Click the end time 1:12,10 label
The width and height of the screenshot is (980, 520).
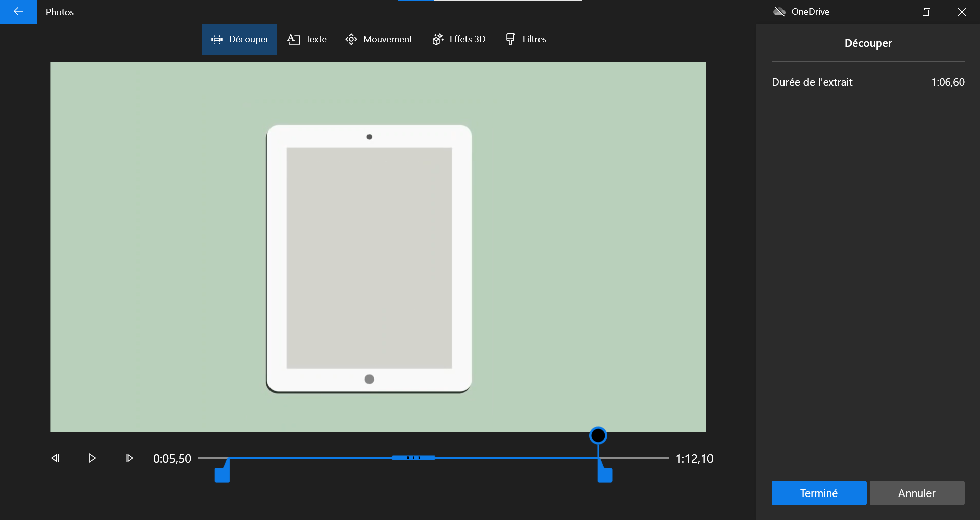click(695, 459)
